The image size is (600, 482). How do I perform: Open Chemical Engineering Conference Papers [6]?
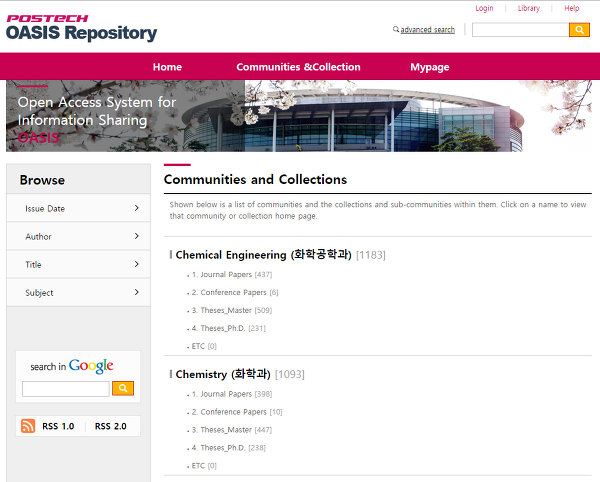(x=235, y=293)
